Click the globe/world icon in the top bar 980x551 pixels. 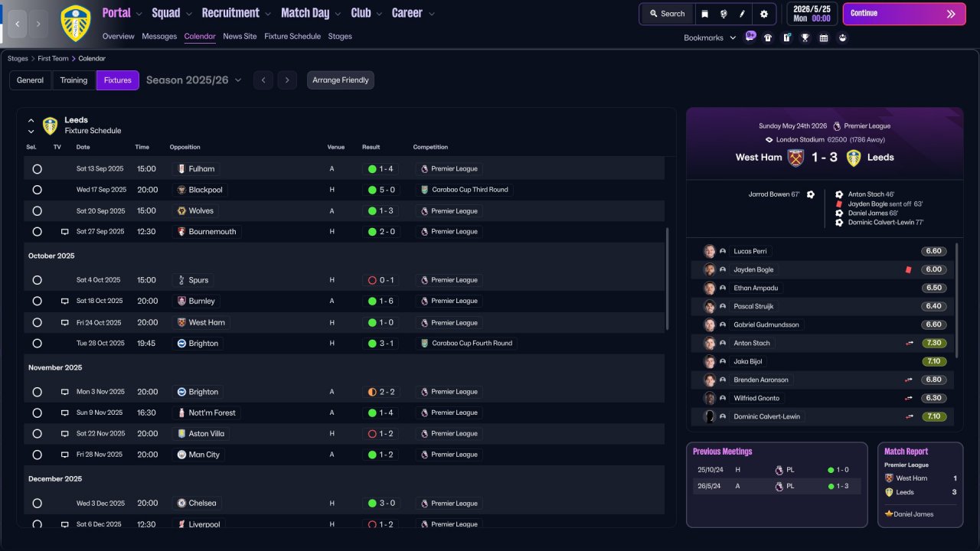click(724, 14)
